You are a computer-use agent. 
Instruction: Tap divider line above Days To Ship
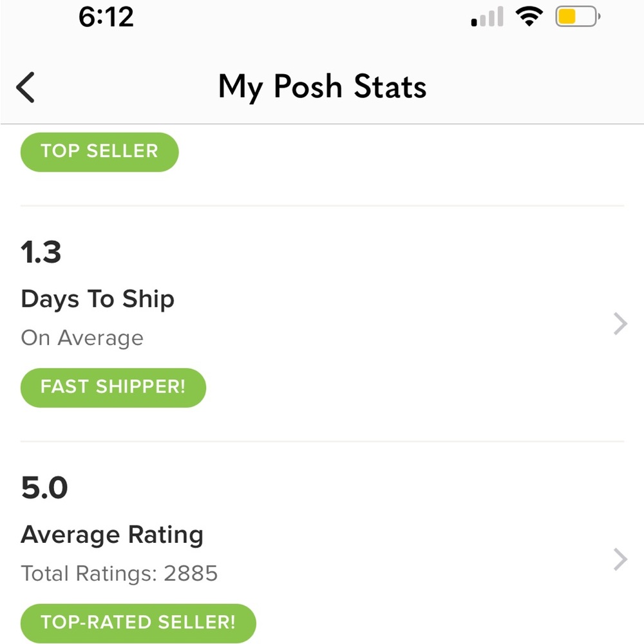pyautogui.click(x=322, y=206)
